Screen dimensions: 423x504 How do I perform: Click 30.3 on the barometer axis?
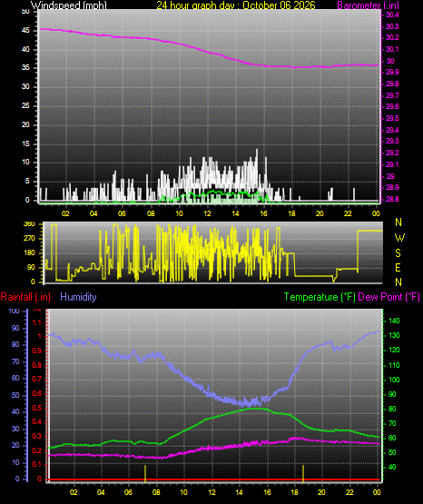click(392, 26)
